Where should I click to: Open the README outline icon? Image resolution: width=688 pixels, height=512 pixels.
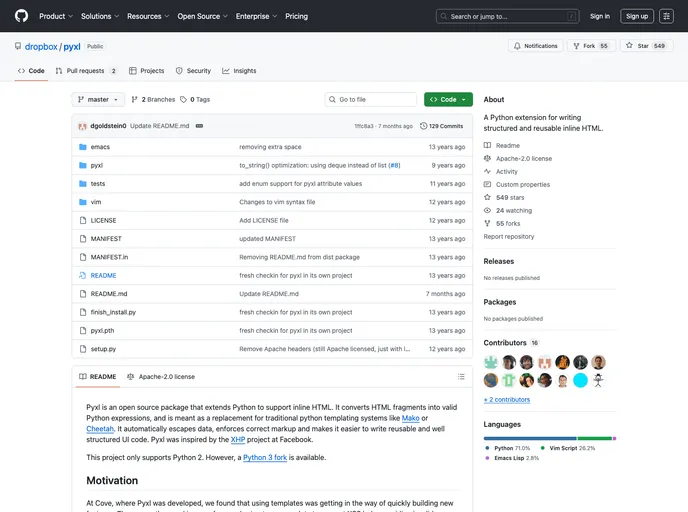point(461,377)
